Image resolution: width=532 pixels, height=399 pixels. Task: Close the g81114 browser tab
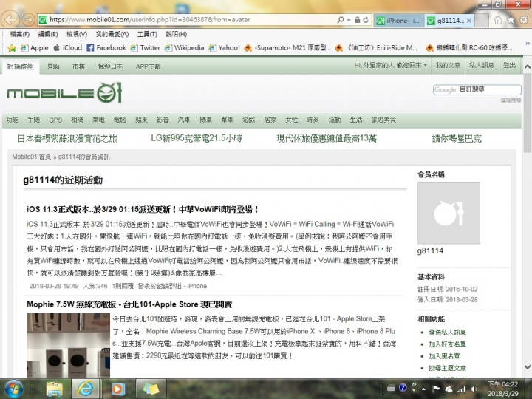click(469, 21)
